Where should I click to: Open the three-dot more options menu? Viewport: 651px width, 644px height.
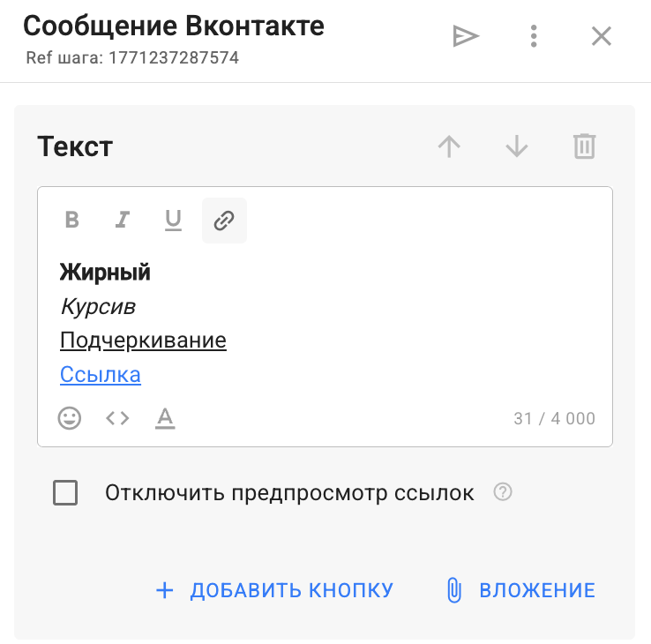[x=534, y=36]
